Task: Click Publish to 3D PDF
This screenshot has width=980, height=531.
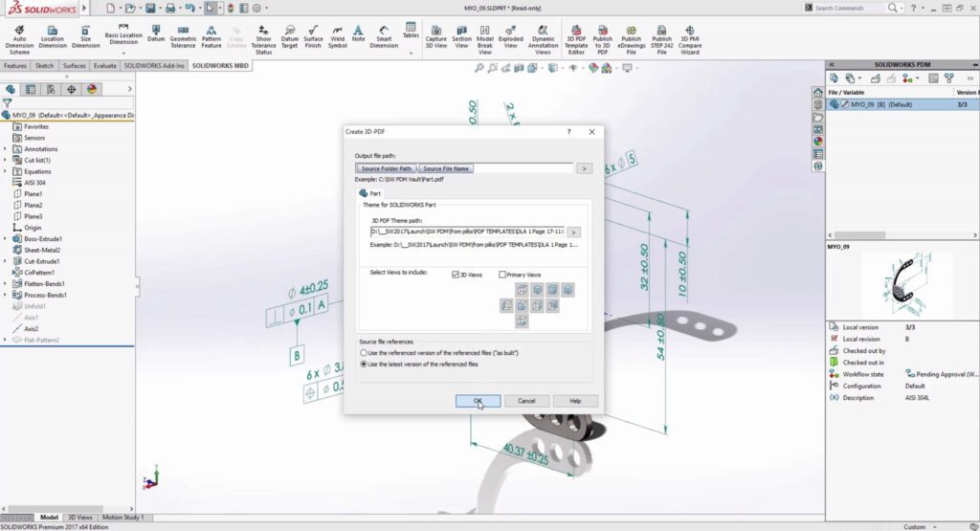Action: pos(603,40)
